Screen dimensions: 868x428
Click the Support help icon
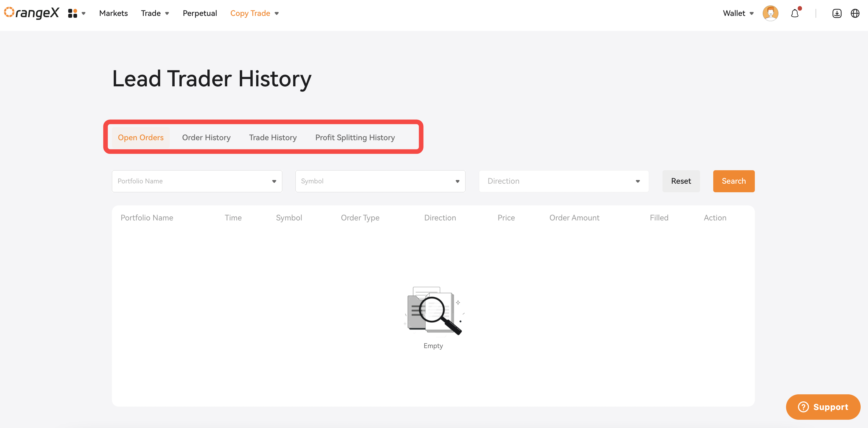click(803, 407)
